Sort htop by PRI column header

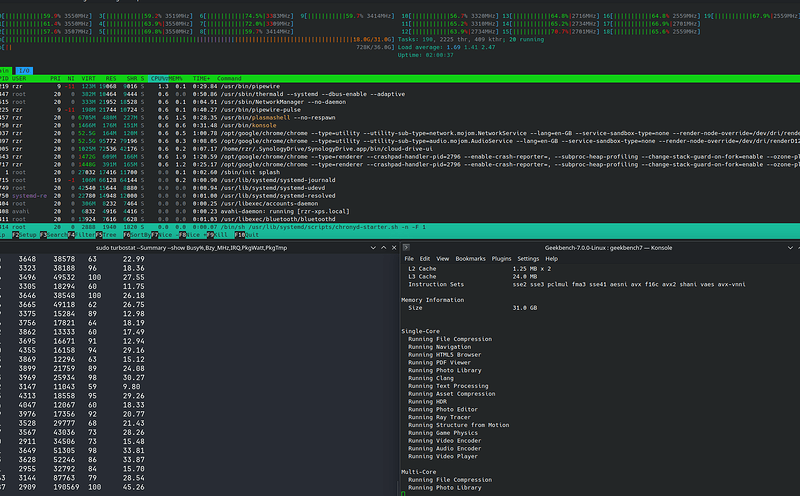click(55, 79)
